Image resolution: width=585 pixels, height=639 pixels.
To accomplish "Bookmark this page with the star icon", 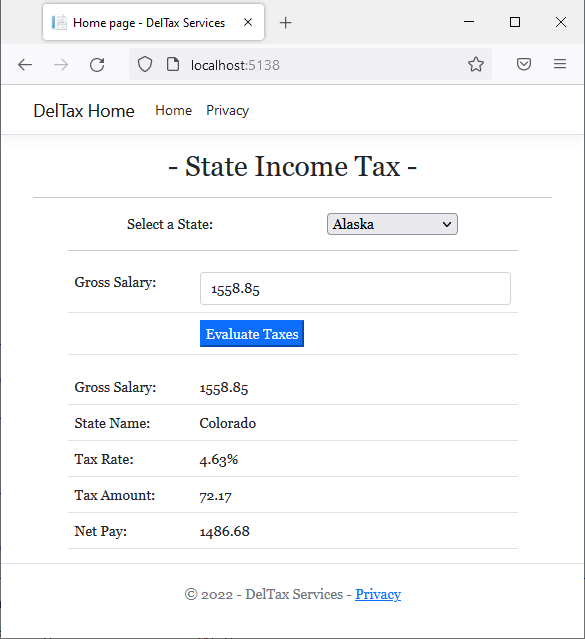I will tap(476, 64).
